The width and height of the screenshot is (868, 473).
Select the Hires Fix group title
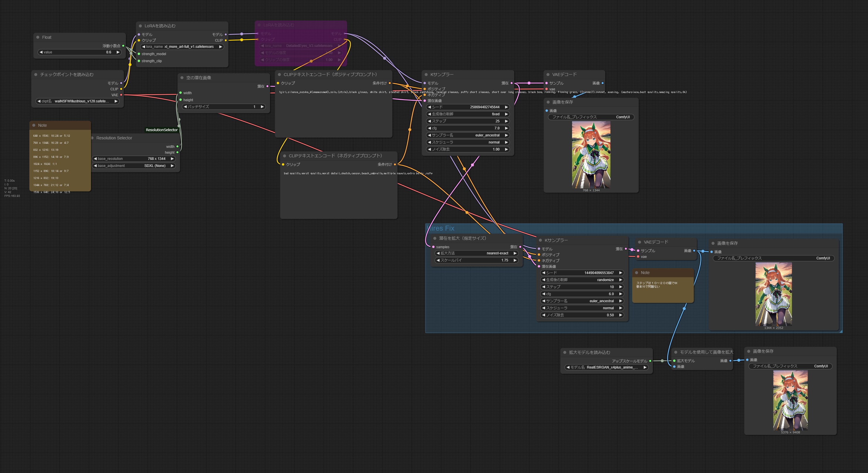pos(441,228)
